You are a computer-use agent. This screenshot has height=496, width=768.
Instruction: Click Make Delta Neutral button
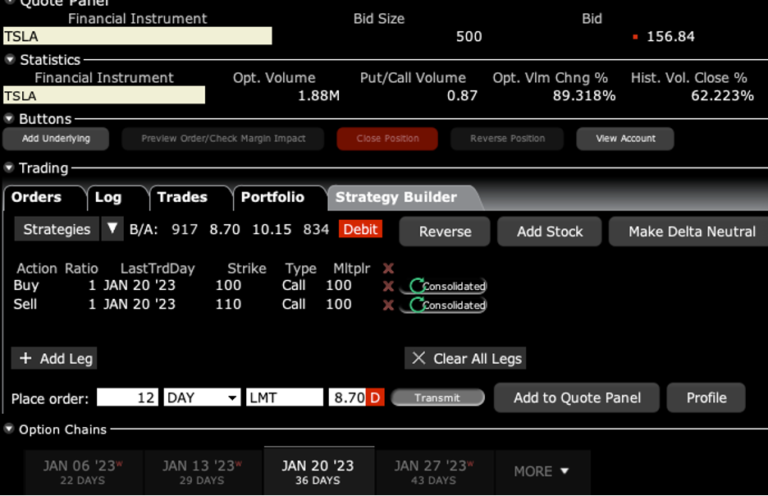click(x=691, y=231)
